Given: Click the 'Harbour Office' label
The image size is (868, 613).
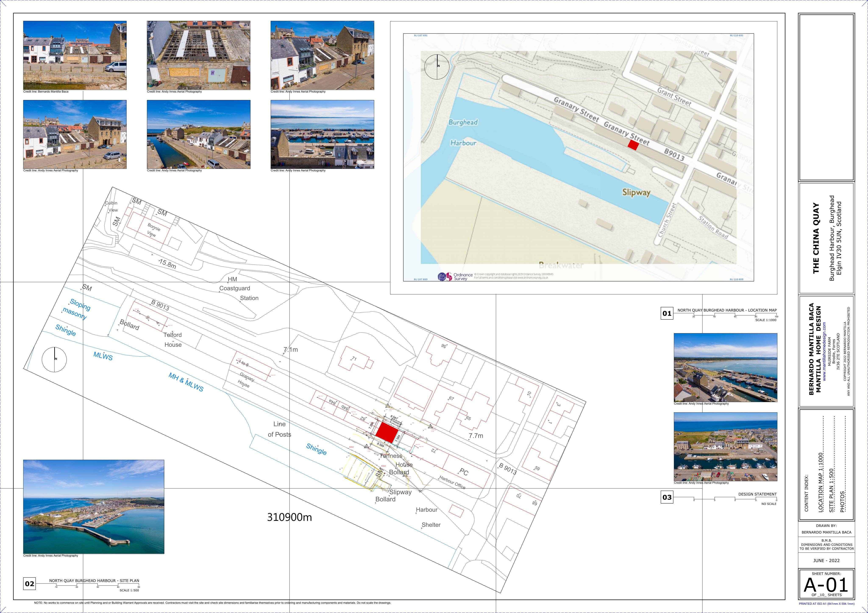Looking at the screenshot, I should (x=452, y=483).
